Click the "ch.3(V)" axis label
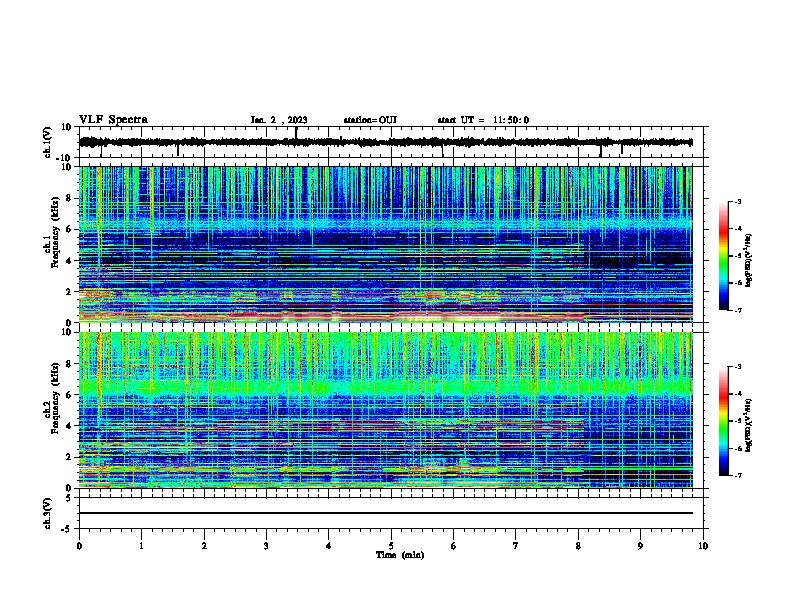792x612 pixels. 48,513
